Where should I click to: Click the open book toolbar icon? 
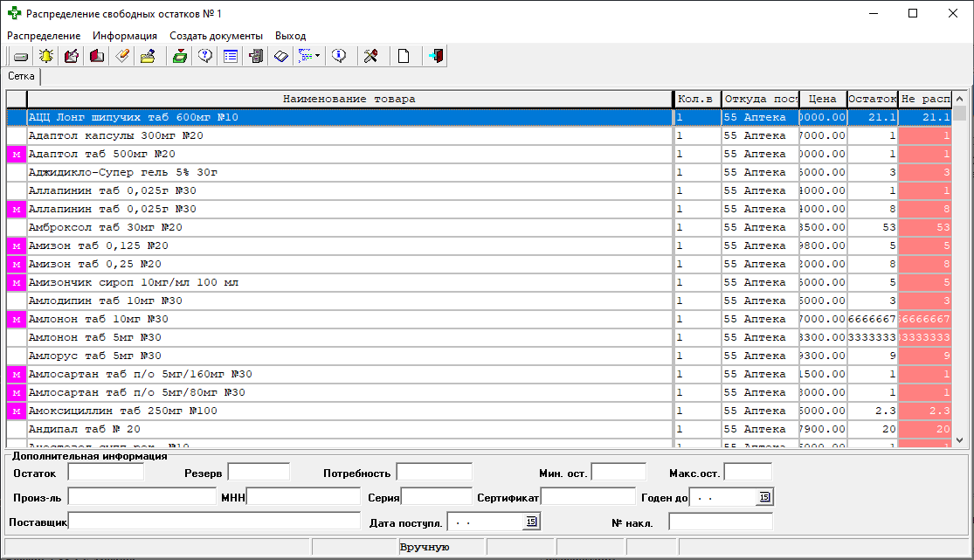point(280,56)
